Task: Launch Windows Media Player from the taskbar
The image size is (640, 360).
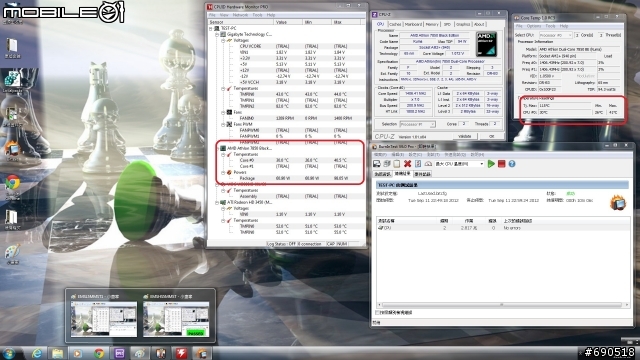Action: coord(78,353)
